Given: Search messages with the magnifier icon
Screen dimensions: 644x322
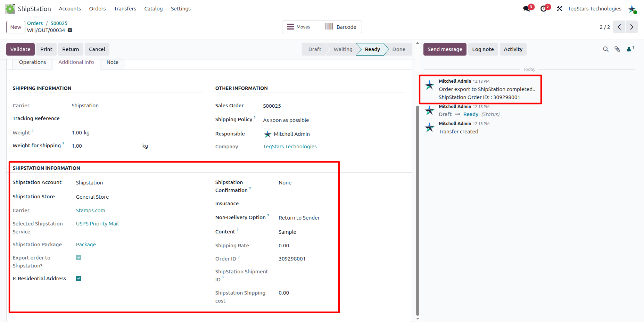Looking at the screenshot, I should coord(606,49).
